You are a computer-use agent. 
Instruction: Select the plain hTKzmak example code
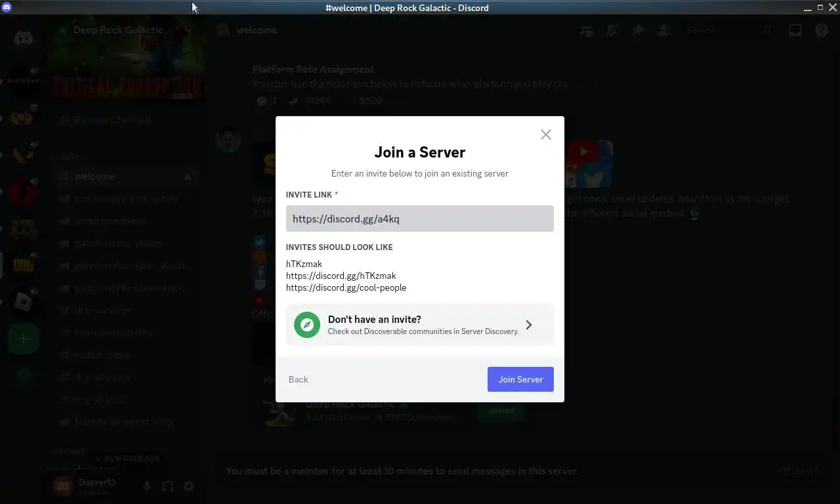click(304, 264)
